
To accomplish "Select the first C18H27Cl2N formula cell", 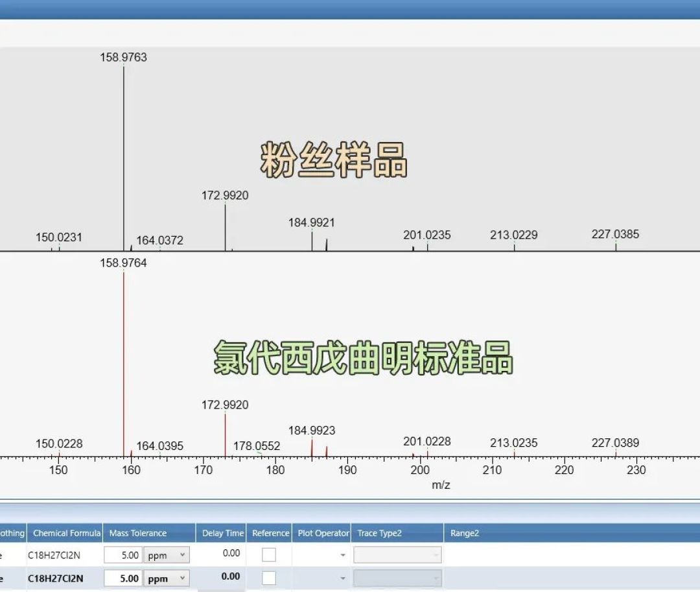I will point(54,556).
